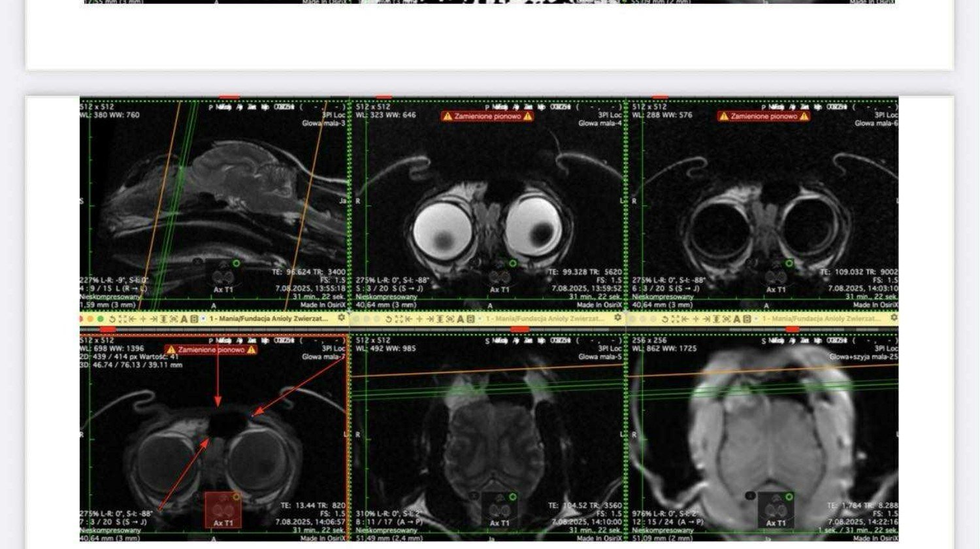Open the gear settings in Glowa mala-7 toolbar

[x=342, y=318]
